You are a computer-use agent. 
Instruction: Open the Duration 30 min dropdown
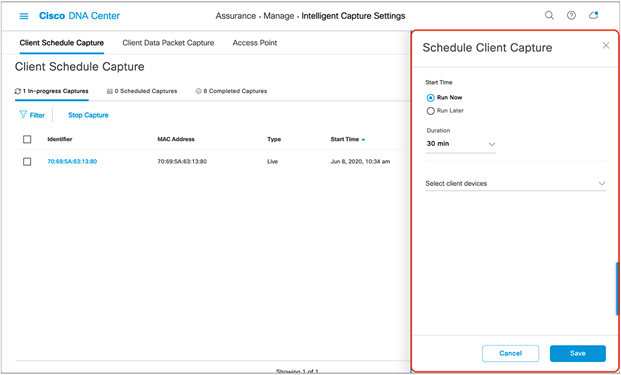[x=461, y=144]
